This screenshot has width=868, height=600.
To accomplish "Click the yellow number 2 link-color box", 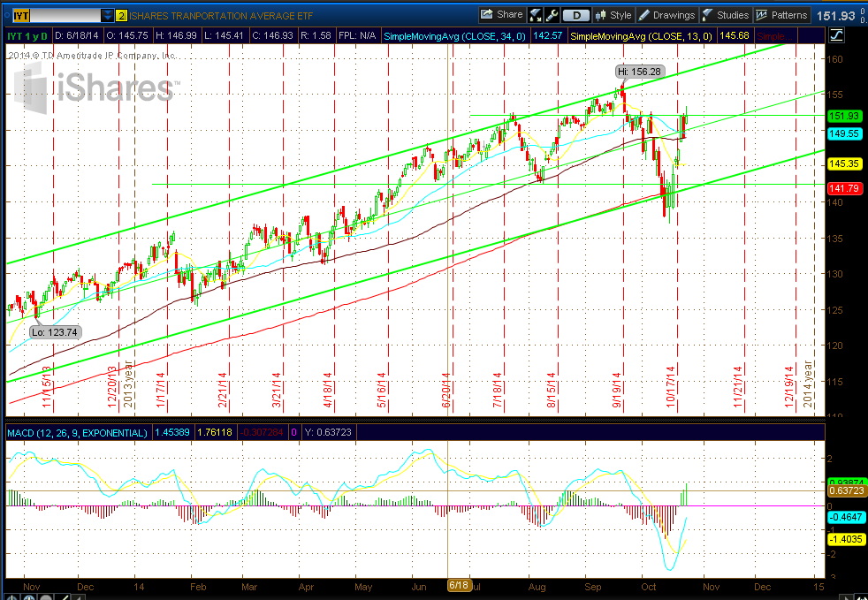I will point(121,16).
